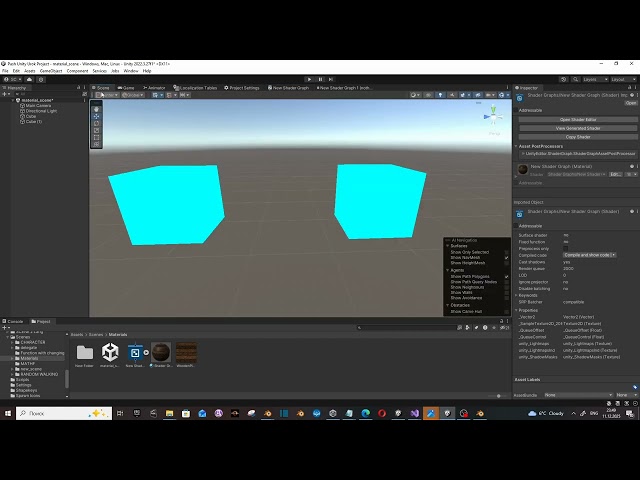Open the version control settings gear
The image size is (640, 480).
coord(42,79)
